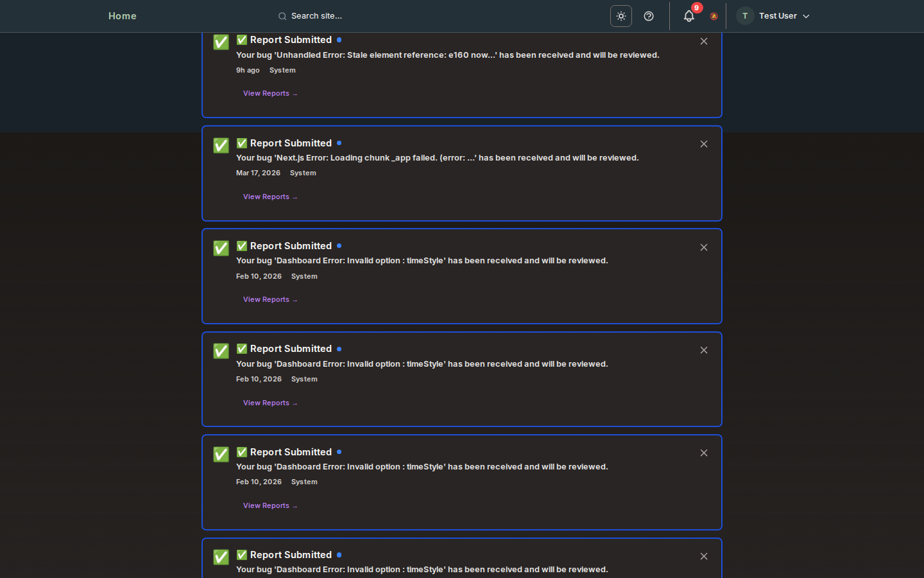This screenshot has width=924, height=578.
Task: Click the green checkmark on the top notification
Action: tap(221, 42)
